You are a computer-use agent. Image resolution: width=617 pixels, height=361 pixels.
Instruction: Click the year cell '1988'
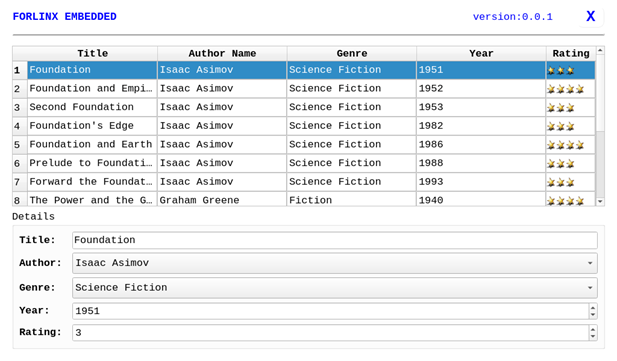(481, 163)
